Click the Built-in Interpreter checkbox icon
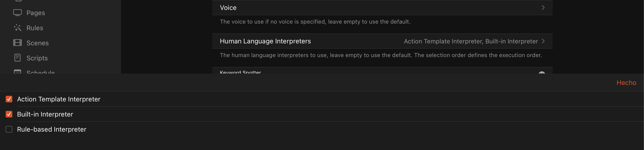 pos(9,114)
